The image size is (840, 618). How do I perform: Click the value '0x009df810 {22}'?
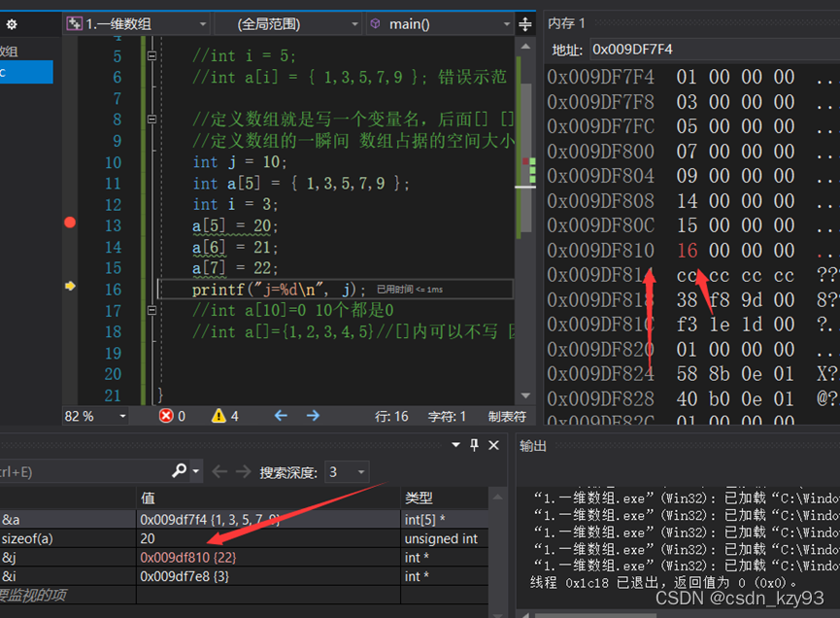188,558
